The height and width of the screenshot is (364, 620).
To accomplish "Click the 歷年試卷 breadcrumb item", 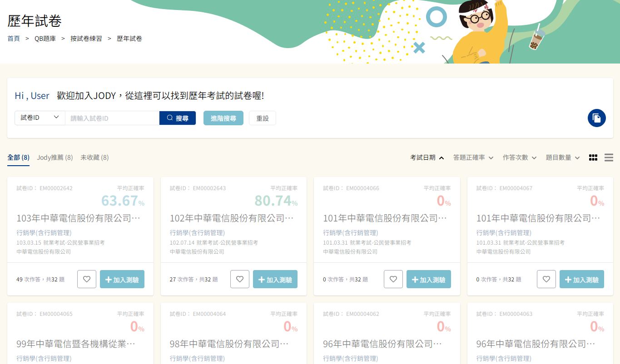I will click(129, 39).
